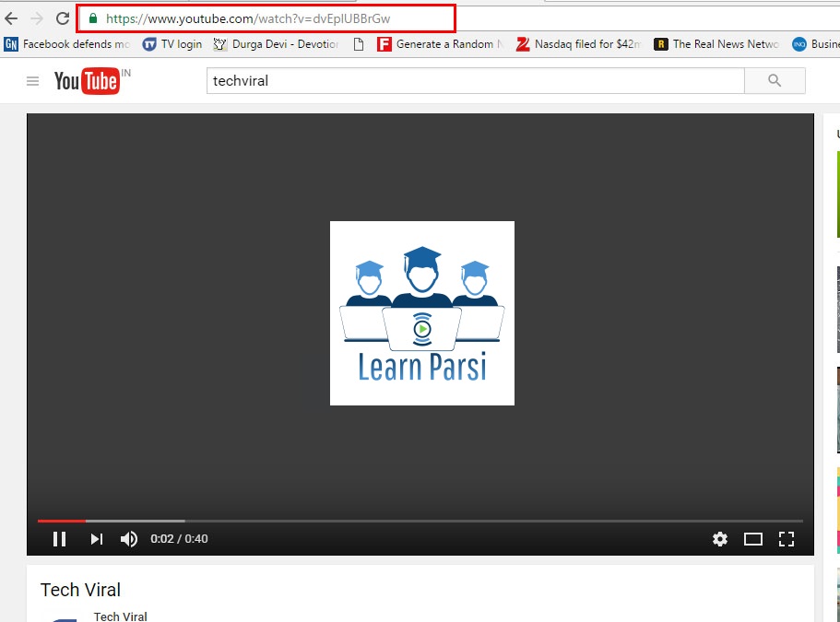Go back using the browser back arrow

tap(11, 18)
